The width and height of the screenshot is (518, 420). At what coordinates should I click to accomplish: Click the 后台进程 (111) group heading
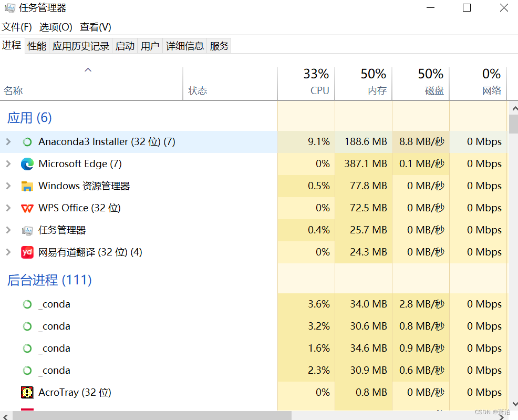[49, 280]
